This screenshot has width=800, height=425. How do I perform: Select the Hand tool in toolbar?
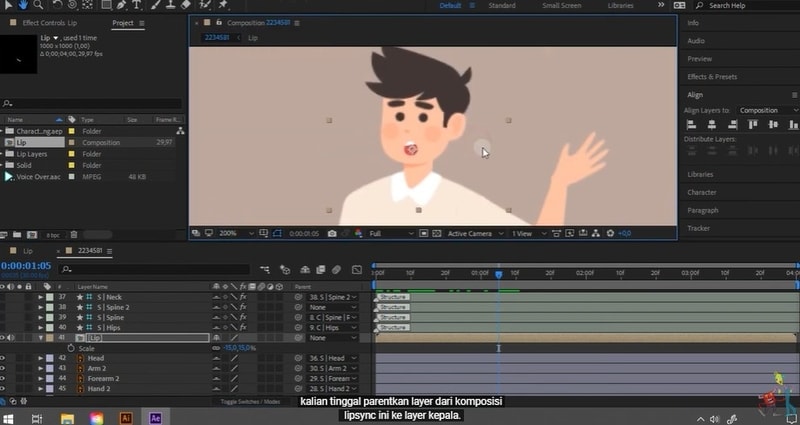click(23, 5)
